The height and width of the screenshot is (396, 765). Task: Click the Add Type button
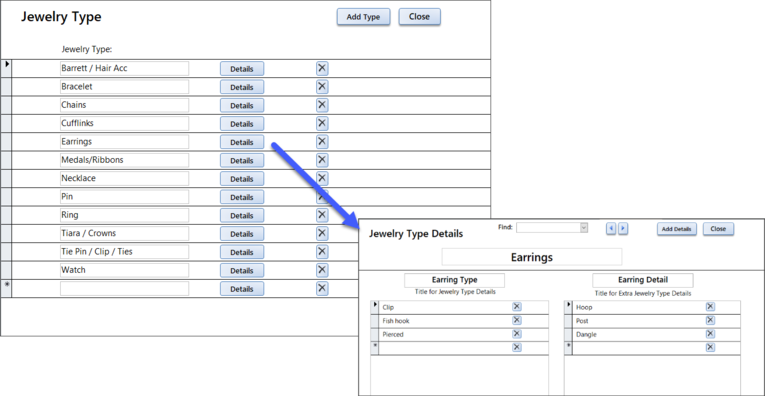pyautogui.click(x=363, y=17)
